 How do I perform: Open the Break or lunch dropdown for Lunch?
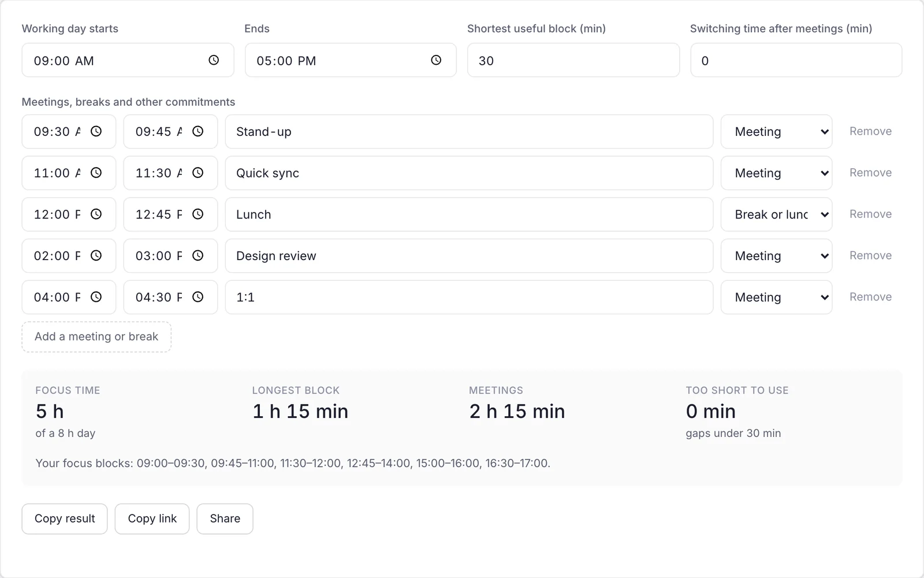[776, 214]
